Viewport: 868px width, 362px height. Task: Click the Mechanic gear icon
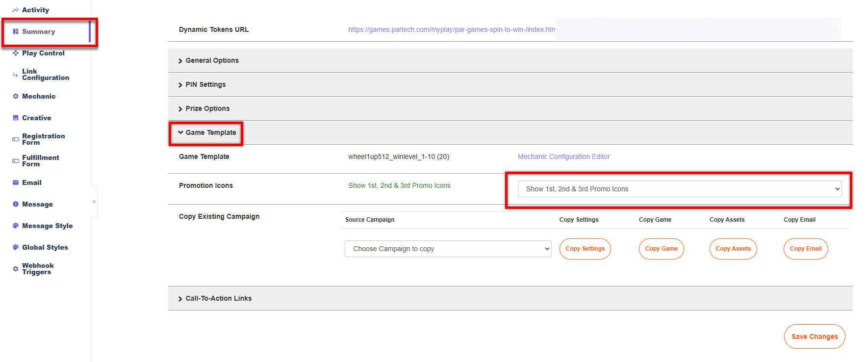click(16, 96)
